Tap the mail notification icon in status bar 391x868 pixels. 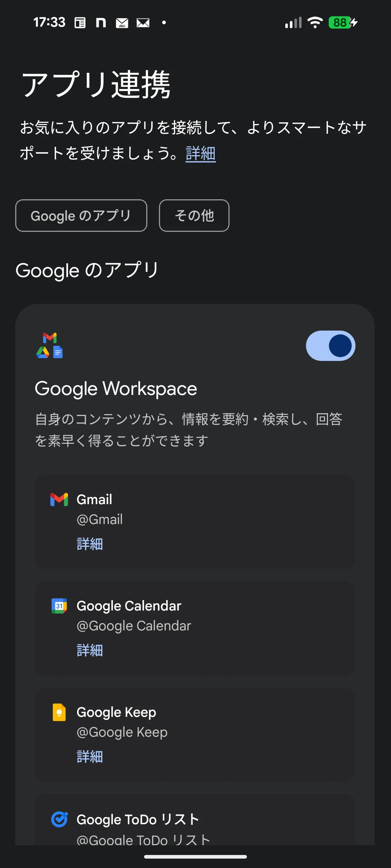pos(143,23)
